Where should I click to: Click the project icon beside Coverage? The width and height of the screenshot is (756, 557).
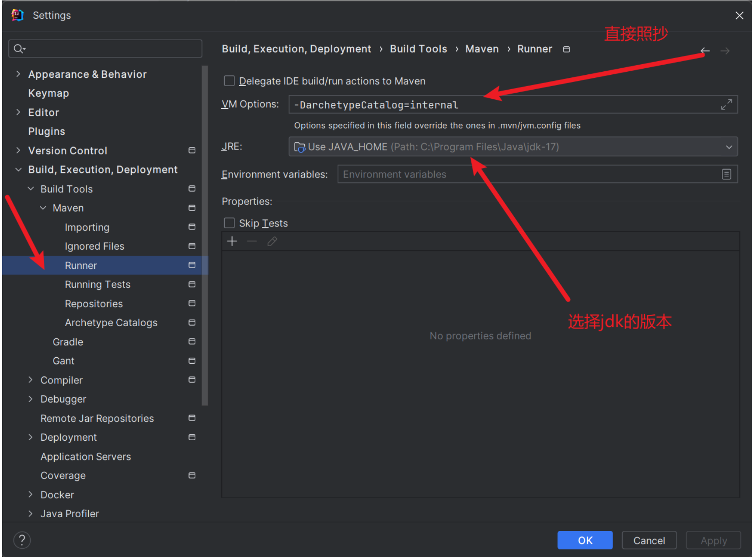coord(192,475)
